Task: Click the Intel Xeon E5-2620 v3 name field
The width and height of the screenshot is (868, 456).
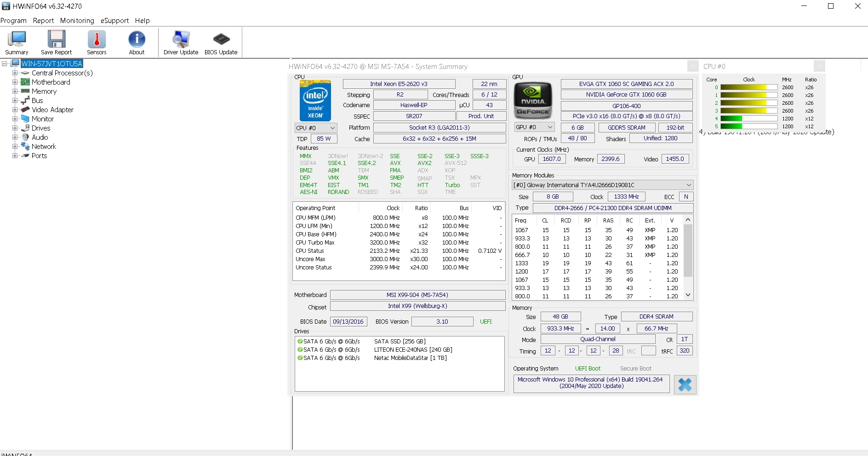Action: (399, 84)
